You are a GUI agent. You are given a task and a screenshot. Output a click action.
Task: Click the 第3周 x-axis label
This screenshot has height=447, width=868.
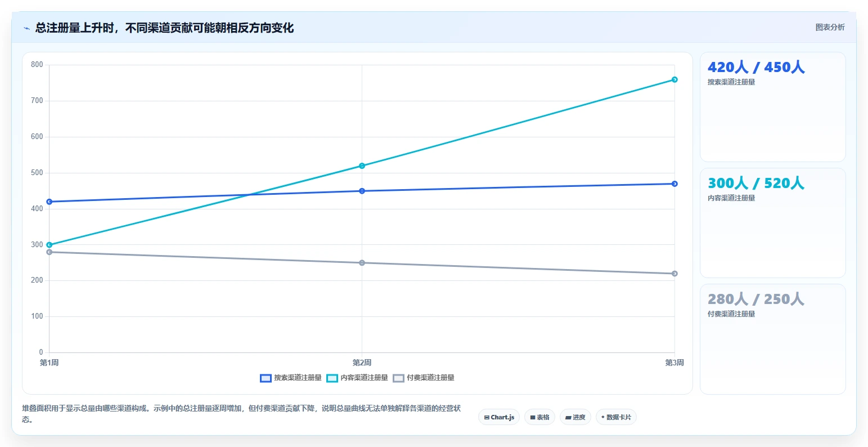(x=674, y=363)
